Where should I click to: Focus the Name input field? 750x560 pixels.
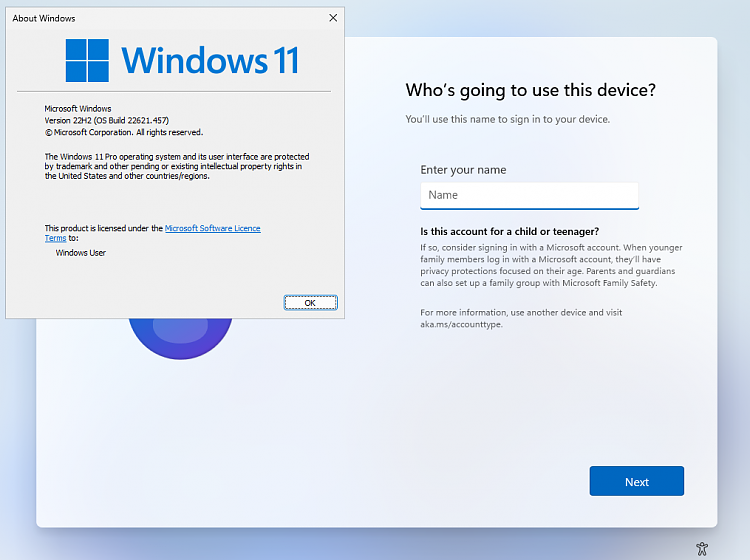[529, 195]
